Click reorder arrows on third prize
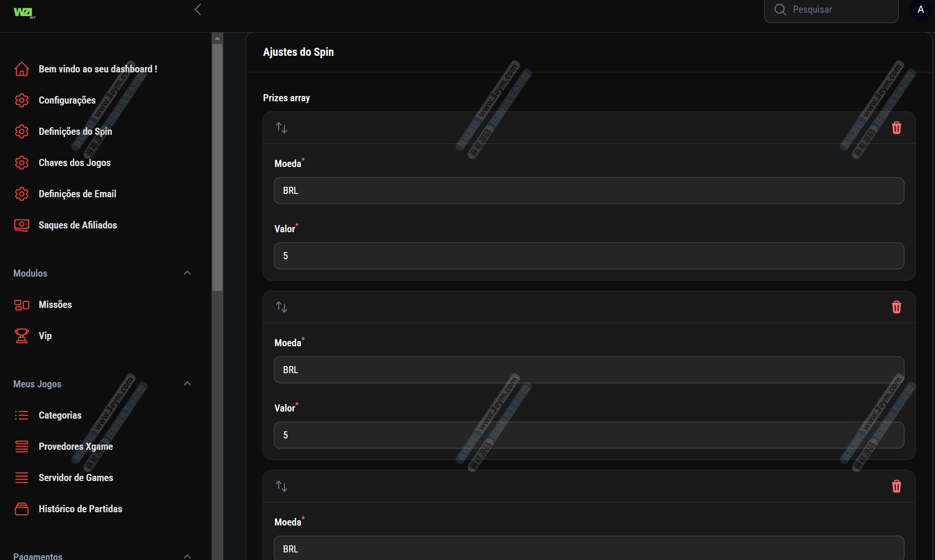Screen dimensions: 935x560 click(x=282, y=486)
